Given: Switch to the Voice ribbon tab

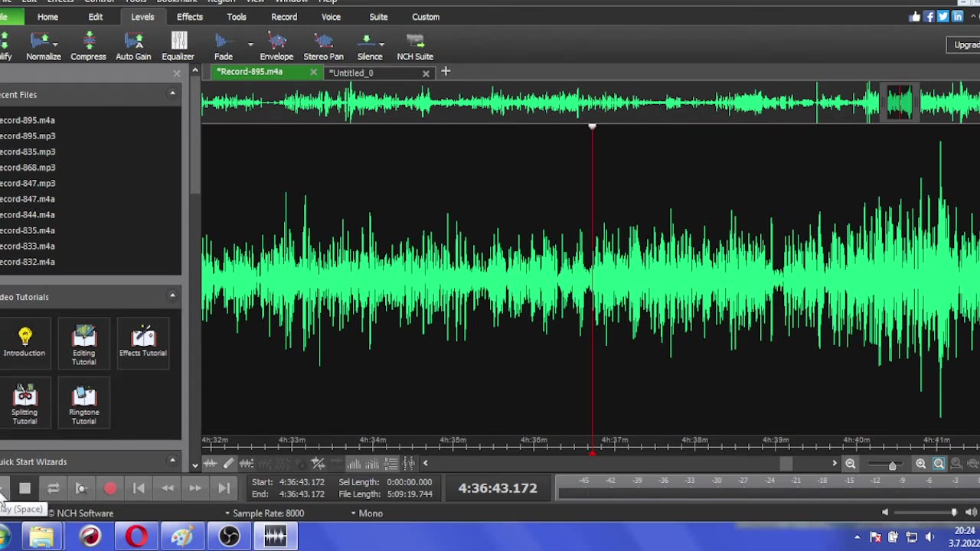Looking at the screenshot, I should (x=331, y=17).
